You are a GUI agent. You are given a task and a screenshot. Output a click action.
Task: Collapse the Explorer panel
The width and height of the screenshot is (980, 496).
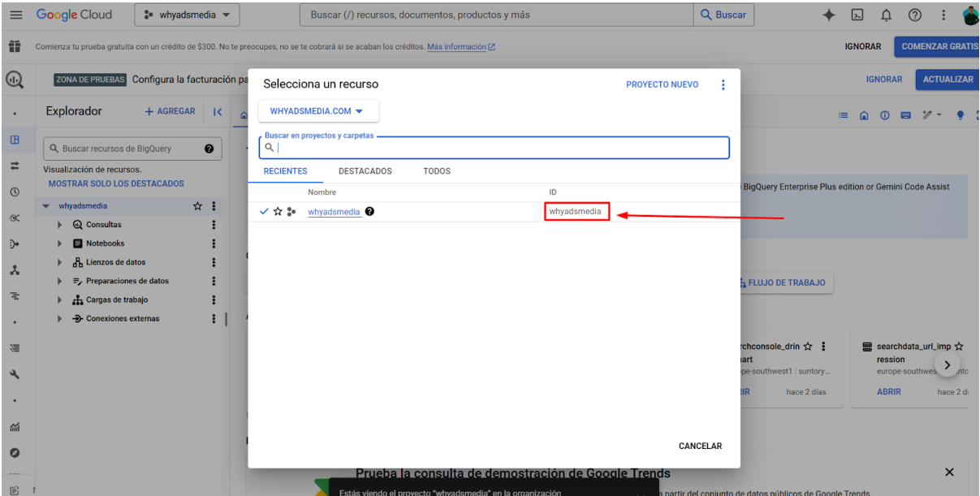pos(218,112)
